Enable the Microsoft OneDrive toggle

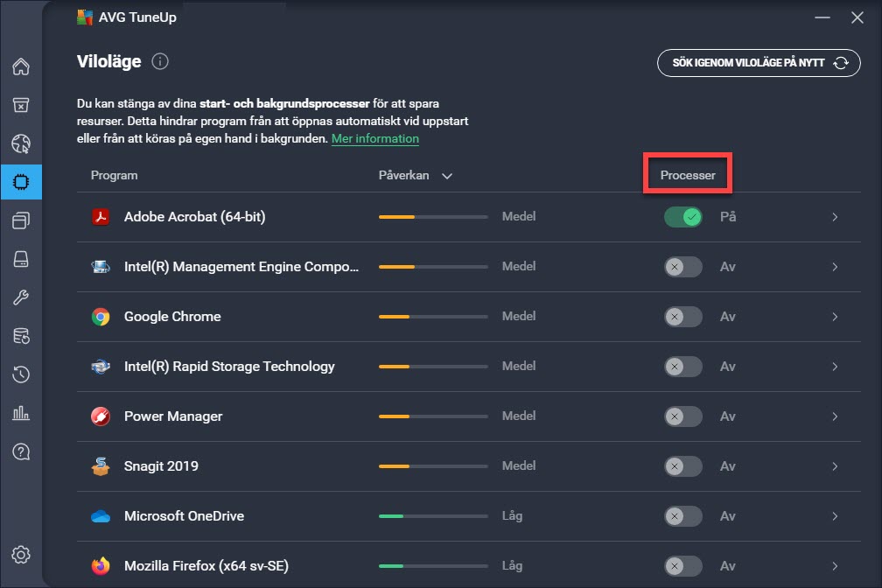[x=682, y=516]
